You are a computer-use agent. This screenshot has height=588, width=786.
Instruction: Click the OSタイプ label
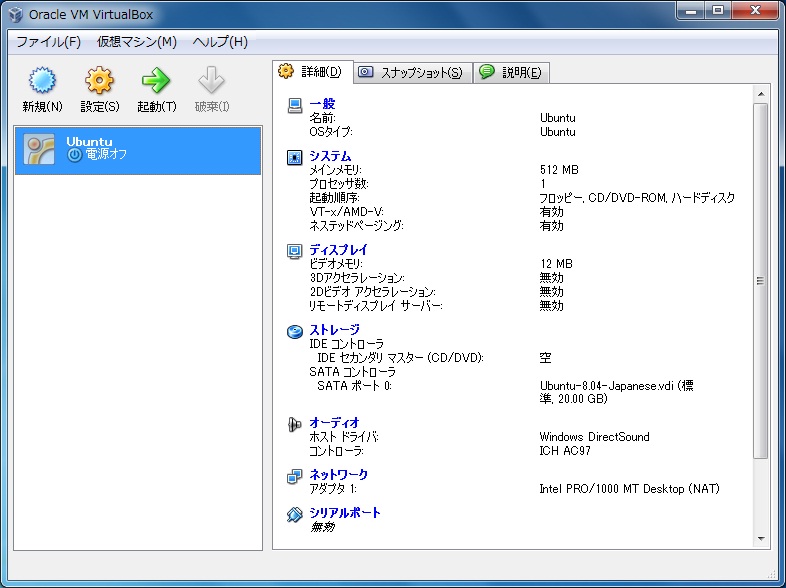tap(331, 132)
